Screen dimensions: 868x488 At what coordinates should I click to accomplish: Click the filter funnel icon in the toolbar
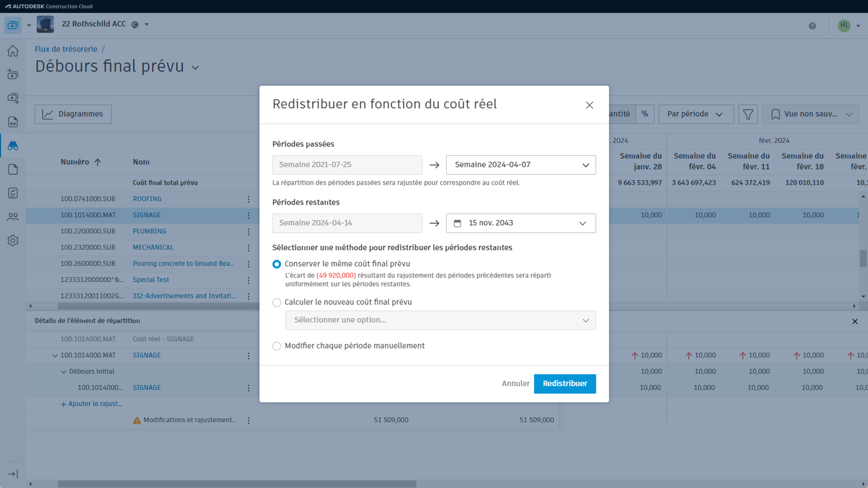[x=748, y=114]
